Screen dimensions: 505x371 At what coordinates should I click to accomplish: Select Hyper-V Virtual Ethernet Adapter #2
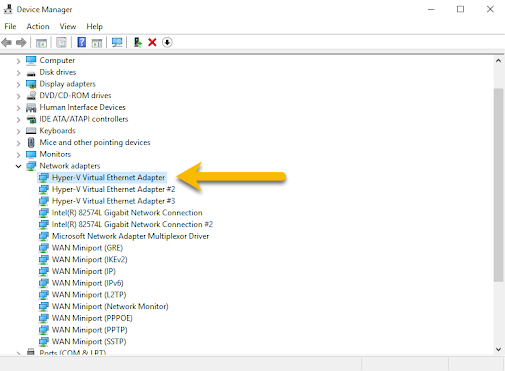pyautogui.click(x=113, y=189)
